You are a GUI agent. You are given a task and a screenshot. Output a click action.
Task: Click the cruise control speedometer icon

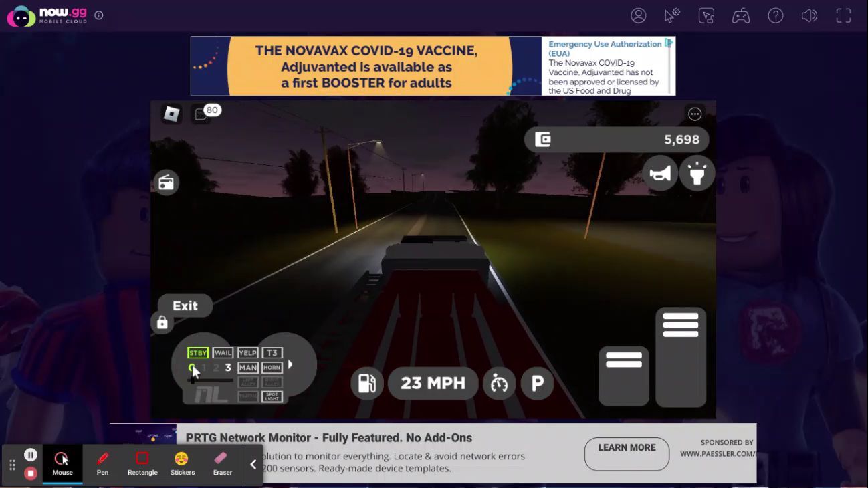(x=499, y=384)
